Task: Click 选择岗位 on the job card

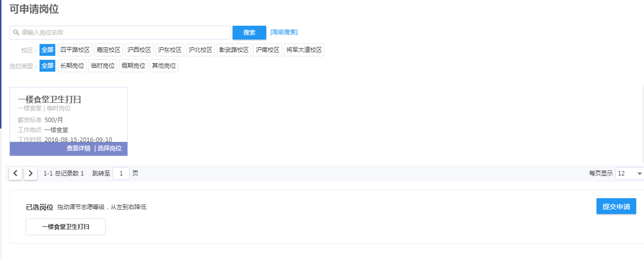Action: click(110, 149)
